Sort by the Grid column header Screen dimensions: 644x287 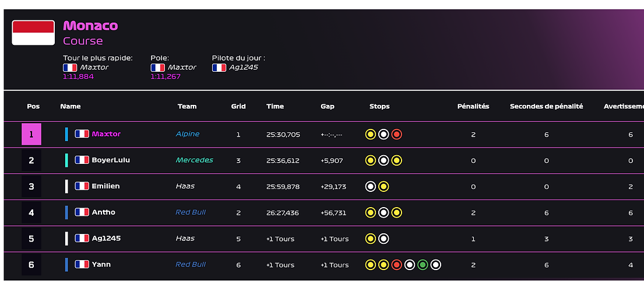[x=238, y=106]
